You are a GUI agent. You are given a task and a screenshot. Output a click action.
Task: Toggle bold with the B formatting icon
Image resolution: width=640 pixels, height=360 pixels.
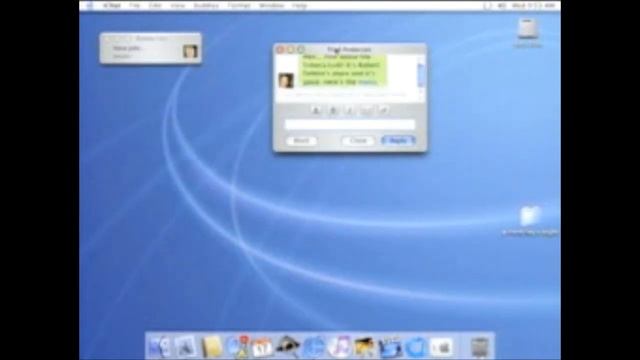[333, 111]
